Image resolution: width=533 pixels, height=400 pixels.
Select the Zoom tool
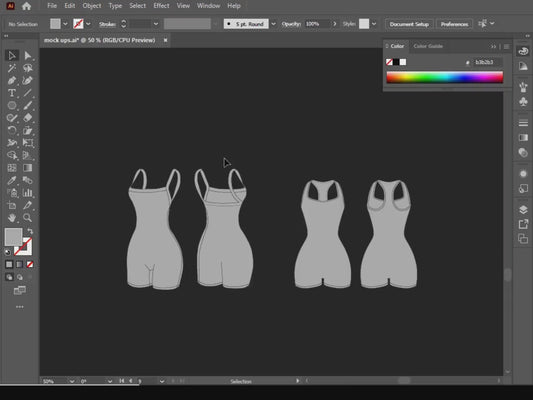28,218
